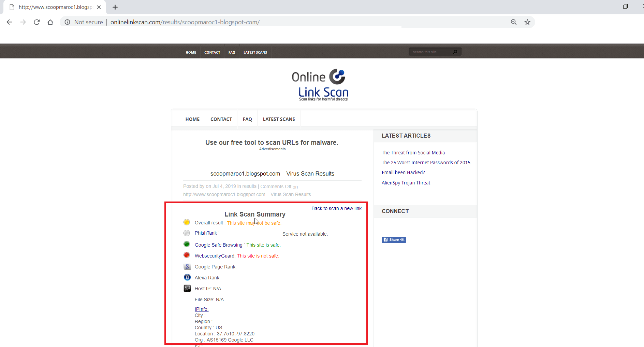
Task: Click the 'Country : US' line
Action: (208, 328)
